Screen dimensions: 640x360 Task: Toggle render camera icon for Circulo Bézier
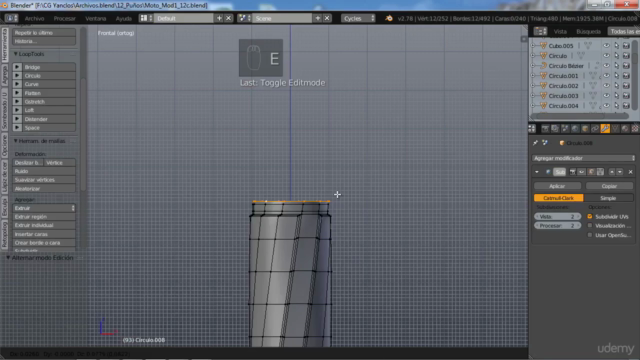coord(626,66)
